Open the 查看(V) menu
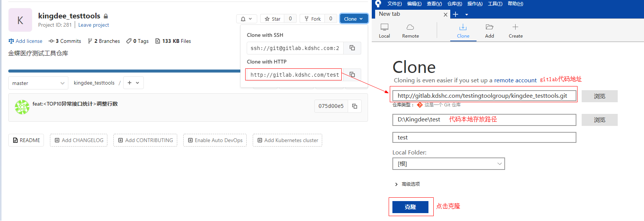Screen dimensions: 644x221 pos(434,4)
